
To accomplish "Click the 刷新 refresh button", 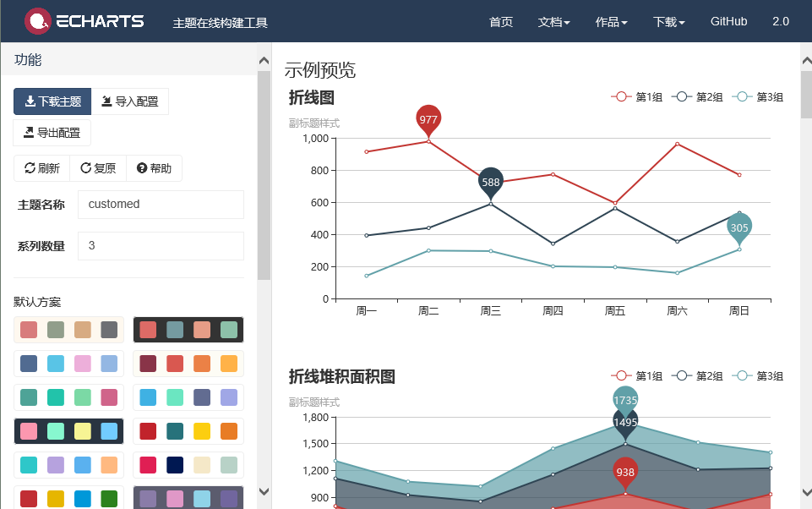I will coord(42,168).
